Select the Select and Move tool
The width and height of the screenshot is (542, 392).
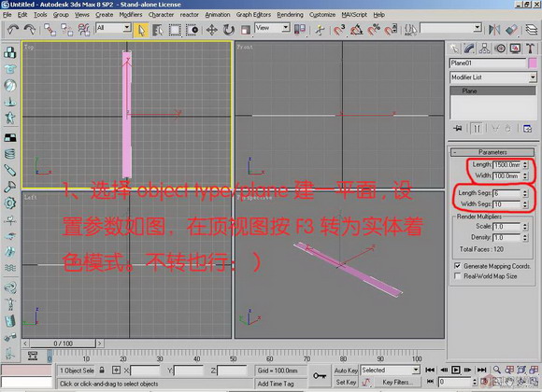211,30
